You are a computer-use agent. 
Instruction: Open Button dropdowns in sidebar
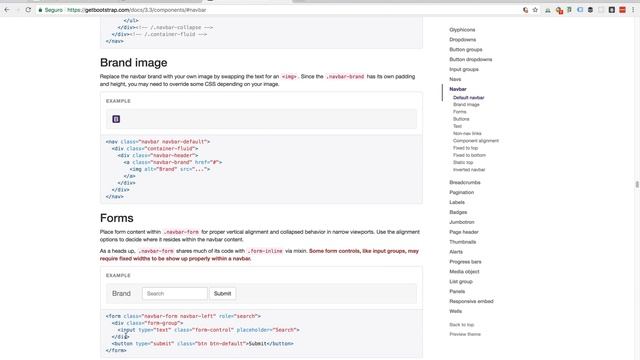(x=471, y=60)
